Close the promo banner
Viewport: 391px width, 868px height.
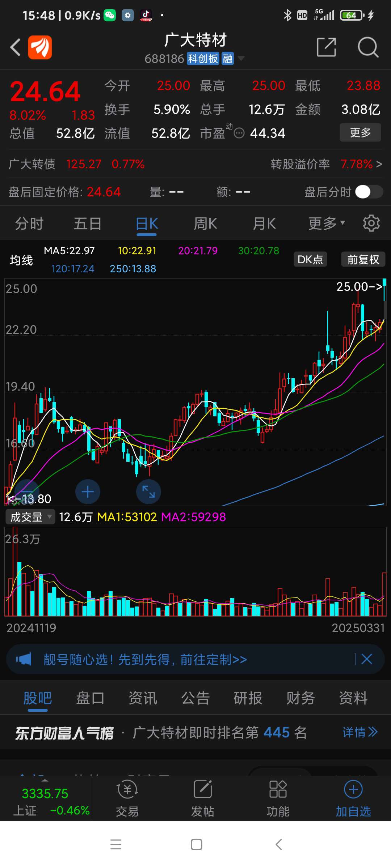[x=367, y=659]
